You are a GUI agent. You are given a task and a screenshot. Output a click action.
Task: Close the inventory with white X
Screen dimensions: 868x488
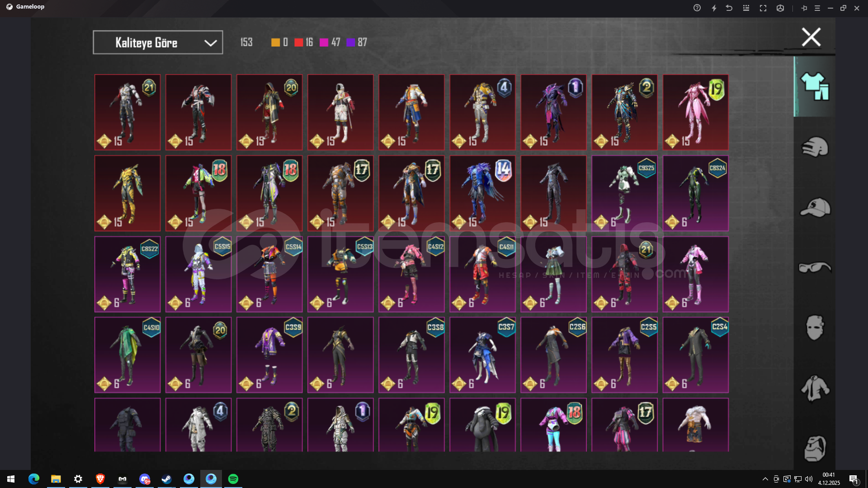[x=811, y=37]
